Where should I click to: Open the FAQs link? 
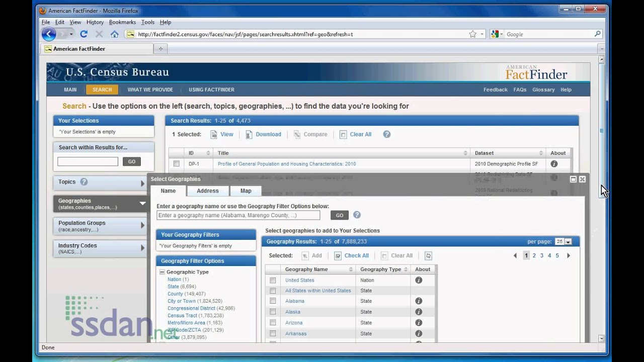pyautogui.click(x=520, y=89)
